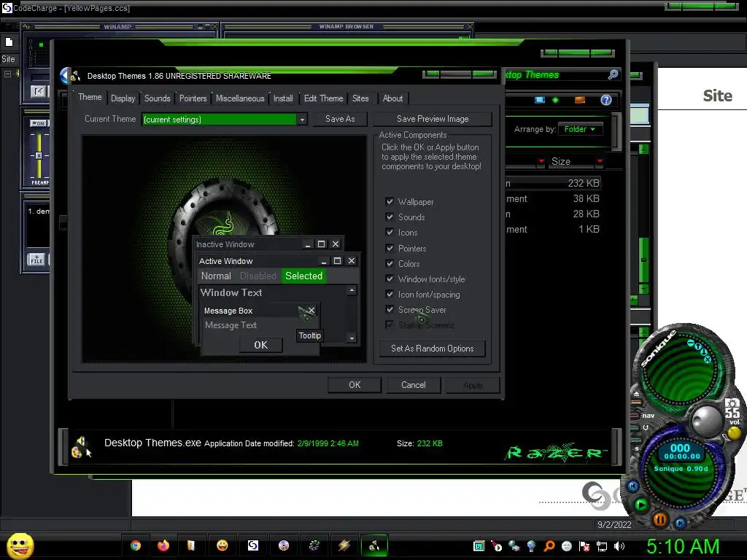
Task: Click the Sonique up-arrow mode icon
Action: (698, 347)
